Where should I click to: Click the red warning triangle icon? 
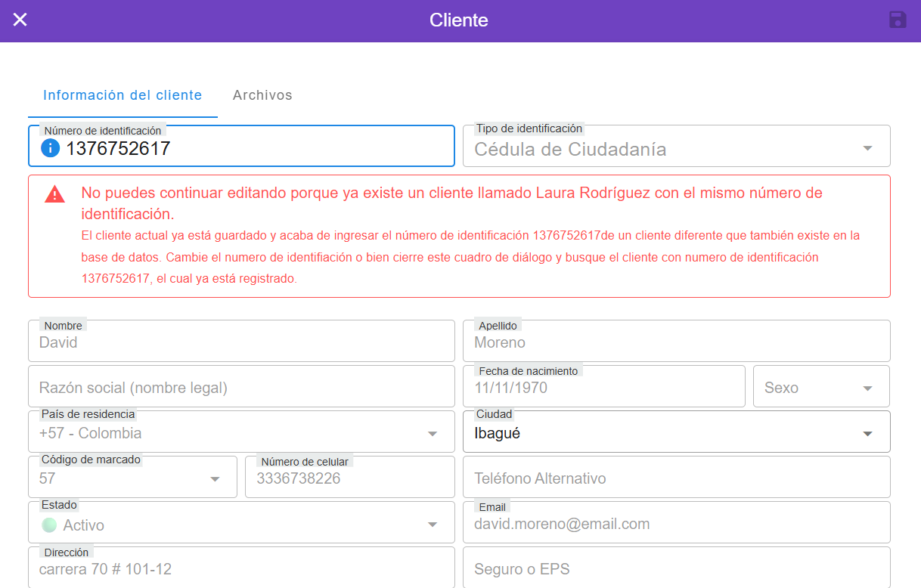54,194
